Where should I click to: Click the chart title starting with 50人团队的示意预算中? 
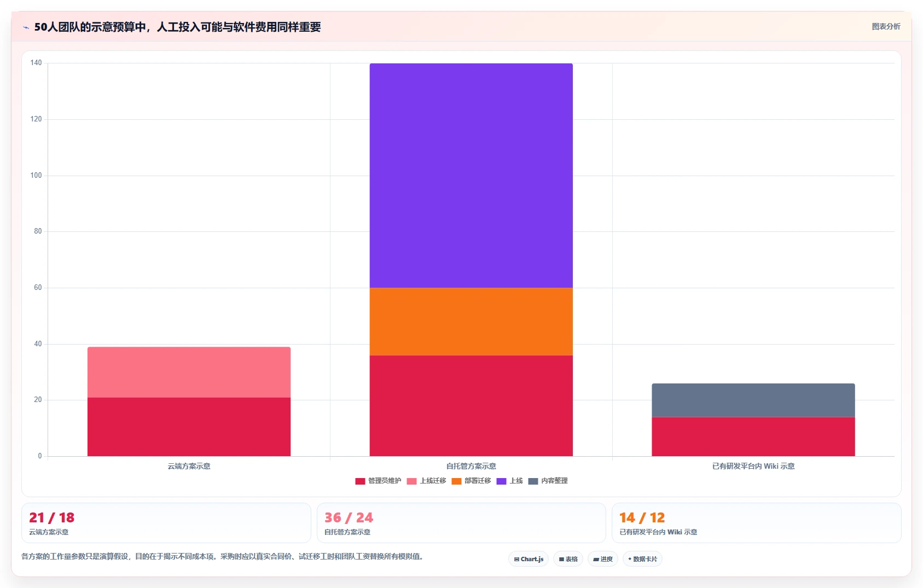pyautogui.click(x=177, y=27)
